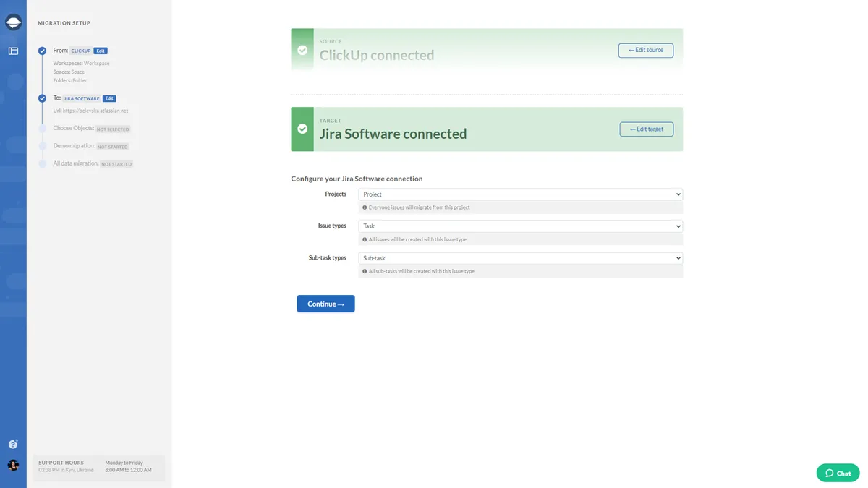The width and height of the screenshot is (868, 488).
Task: Click the SUPPORT HOURS label
Action: click(x=61, y=463)
